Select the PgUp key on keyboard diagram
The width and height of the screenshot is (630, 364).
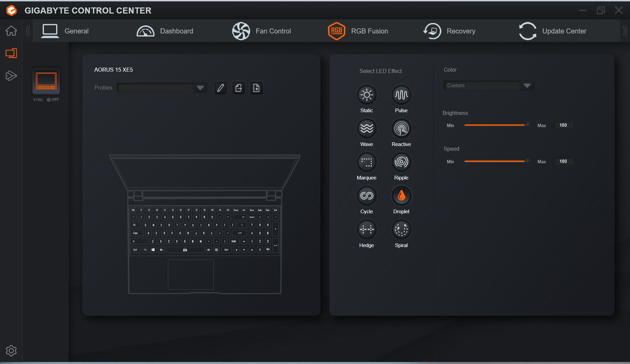(260, 210)
